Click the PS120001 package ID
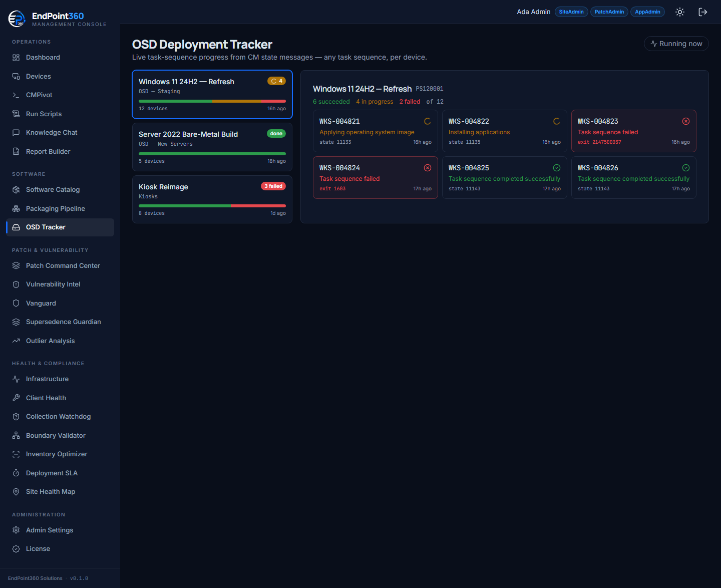 coord(430,89)
